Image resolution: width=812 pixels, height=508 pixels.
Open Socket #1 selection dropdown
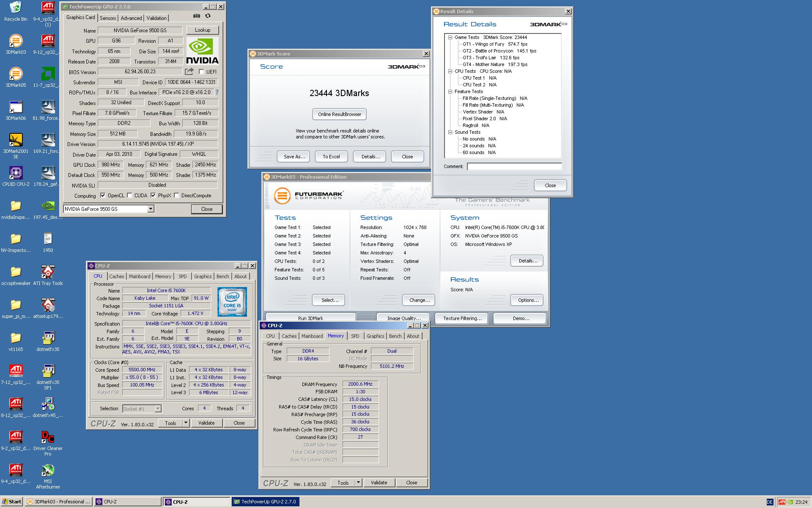(x=158, y=409)
